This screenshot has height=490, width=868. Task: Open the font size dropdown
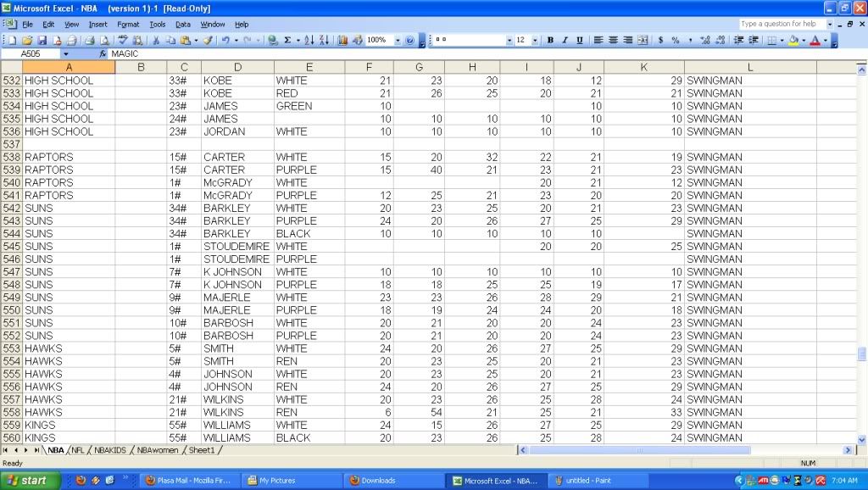click(x=535, y=41)
